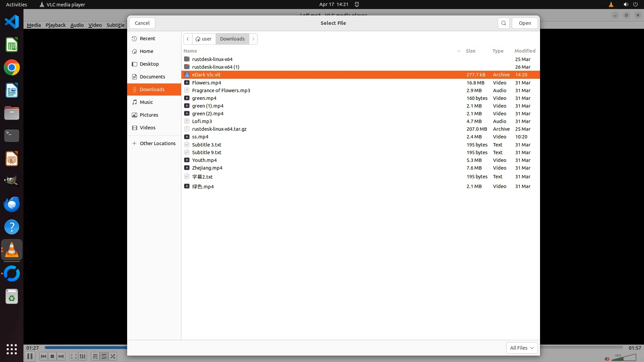The image size is (644, 362).
Task: Open the Pictures folder in sidebar
Action: [149, 115]
